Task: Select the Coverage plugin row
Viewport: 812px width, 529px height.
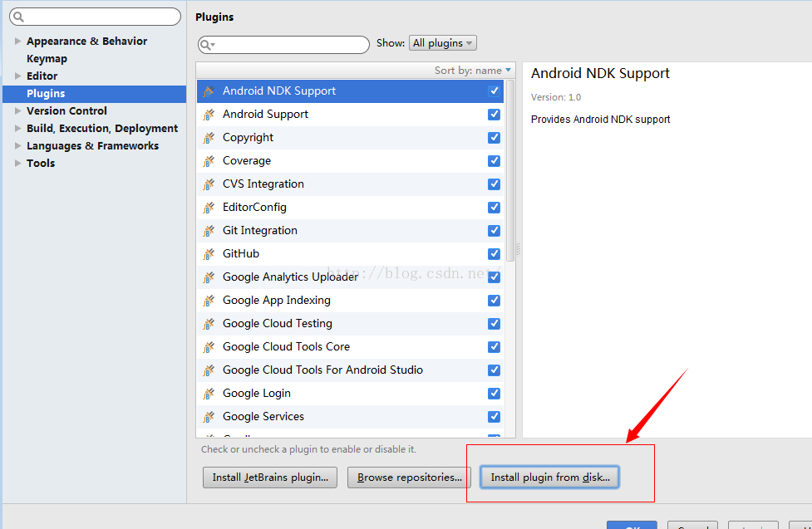Action: [x=350, y=161]
